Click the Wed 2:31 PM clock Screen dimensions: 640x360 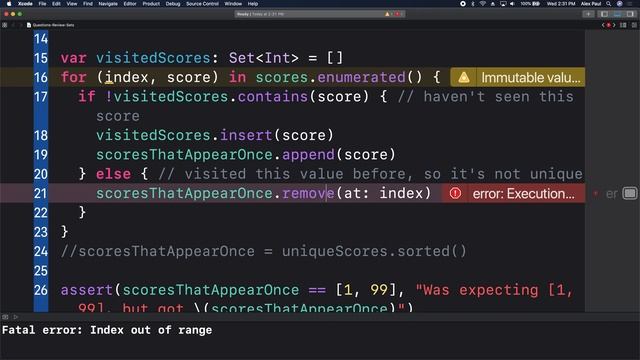(x=561, y=4)
